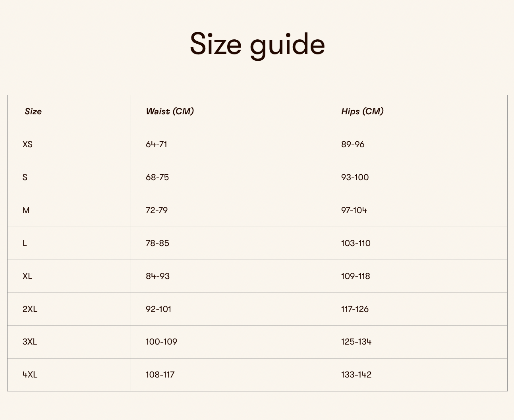The width and height of the screenshot is (514, 420).
Task: Click hips value 133-142
Action: click(x=356, y=375)
